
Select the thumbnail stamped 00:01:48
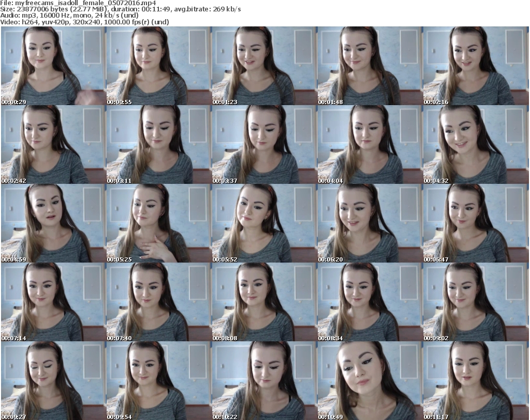[x=370, y=66]
